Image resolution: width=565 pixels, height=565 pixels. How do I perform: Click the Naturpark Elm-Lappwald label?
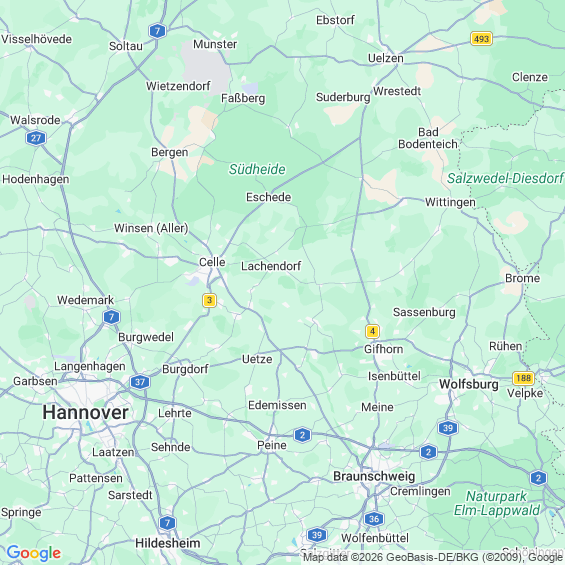pyautogui.click(x=497, y=503)
